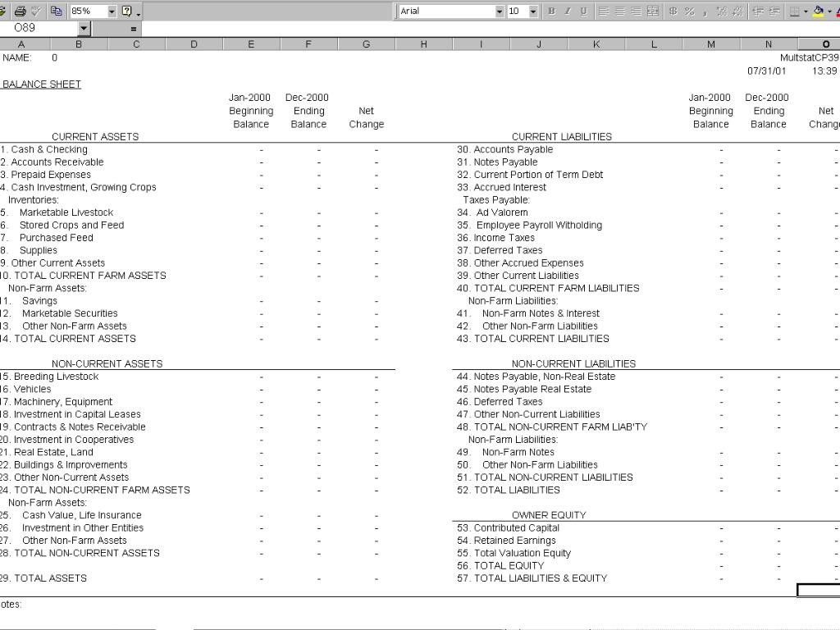
Task: Select Notes Payable Real Estate label
Action: pyautogui.click(x=532, y=389)
